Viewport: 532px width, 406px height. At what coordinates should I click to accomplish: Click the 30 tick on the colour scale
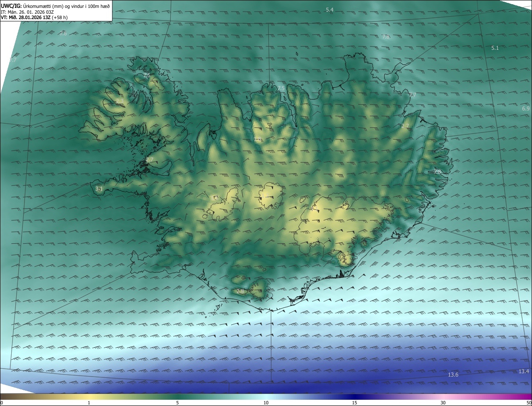point(443,403)
